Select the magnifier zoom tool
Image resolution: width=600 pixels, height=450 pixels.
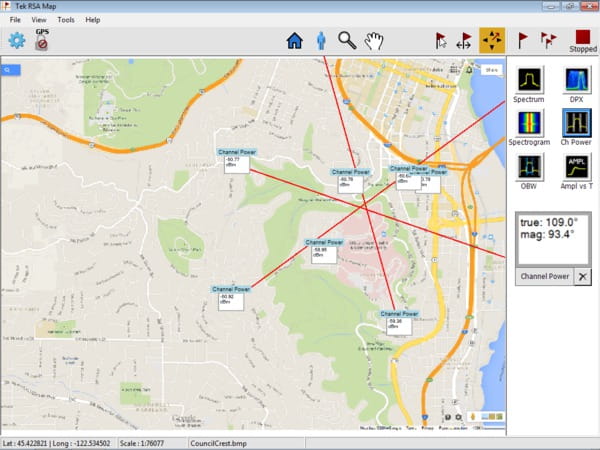tap(347, 41)
